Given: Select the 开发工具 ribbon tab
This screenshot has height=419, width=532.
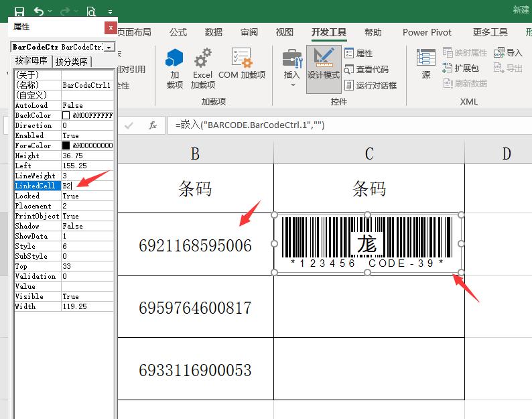Looking at the screenshot, I should [x=329, y=32].
